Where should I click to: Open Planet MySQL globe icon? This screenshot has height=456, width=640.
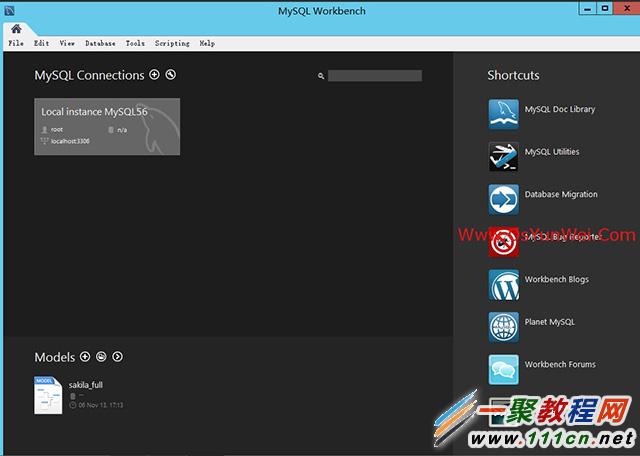point(504,327)
